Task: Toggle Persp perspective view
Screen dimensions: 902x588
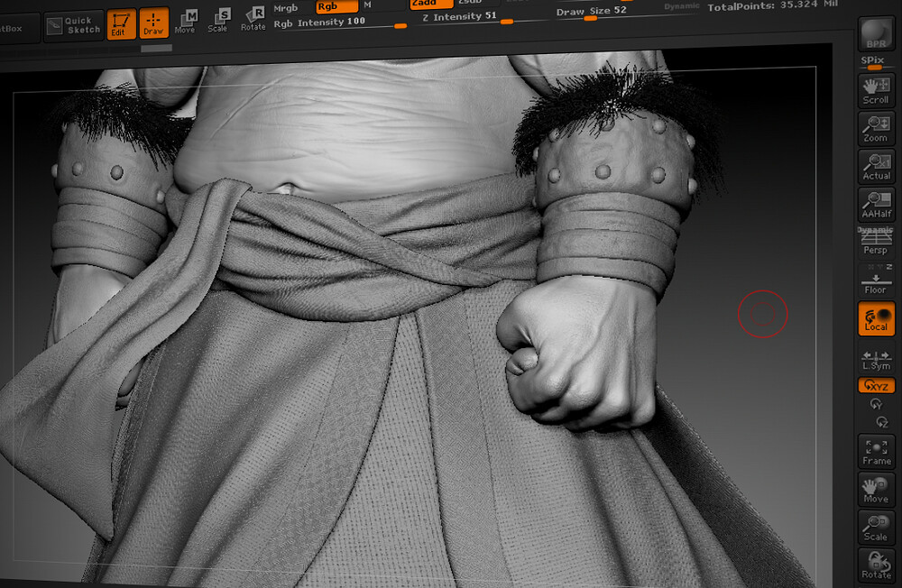Action: coord(876,242)
